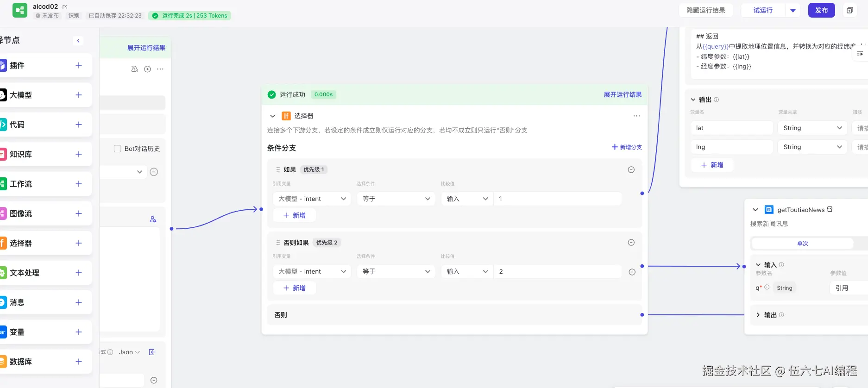The image size is (868, 388).
Task: Run the left node with the play icon
Action: [x=147, y=69]
